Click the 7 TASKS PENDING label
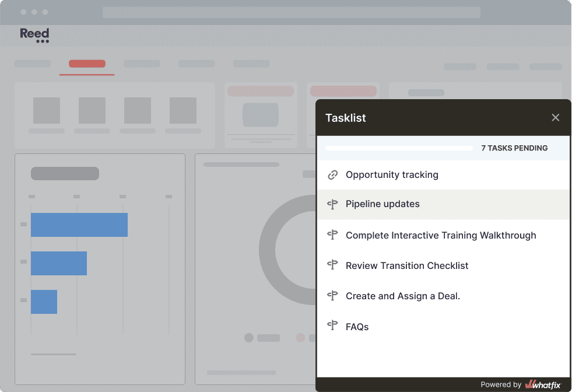572x392 pixels. click(514, 148)
